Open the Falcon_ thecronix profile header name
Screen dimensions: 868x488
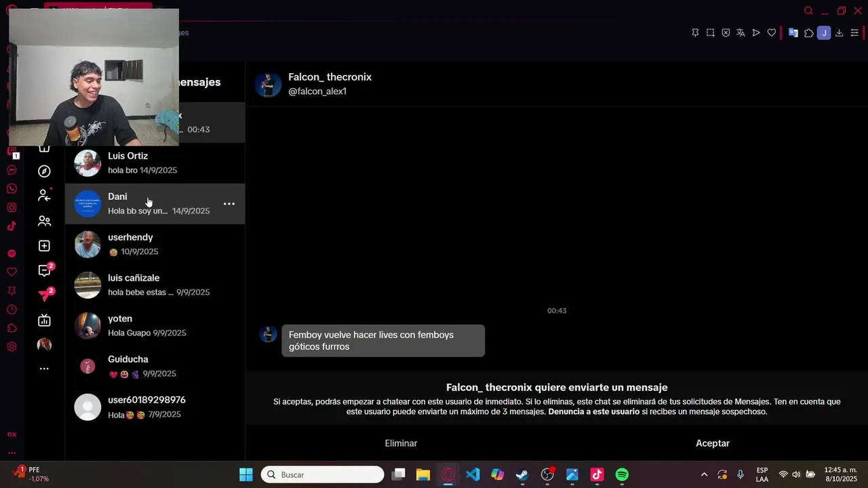pyautogui.click(x=330, y=77)
